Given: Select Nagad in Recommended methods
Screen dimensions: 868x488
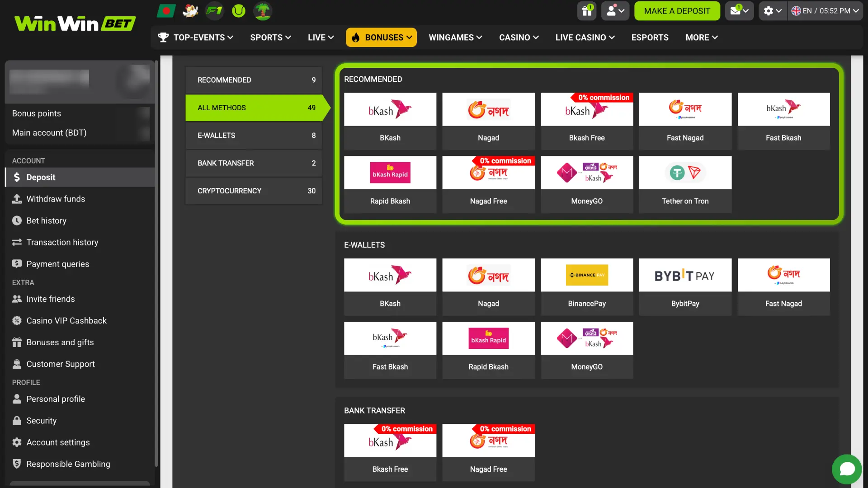Looking at the screenshot, I should point(488,121).
